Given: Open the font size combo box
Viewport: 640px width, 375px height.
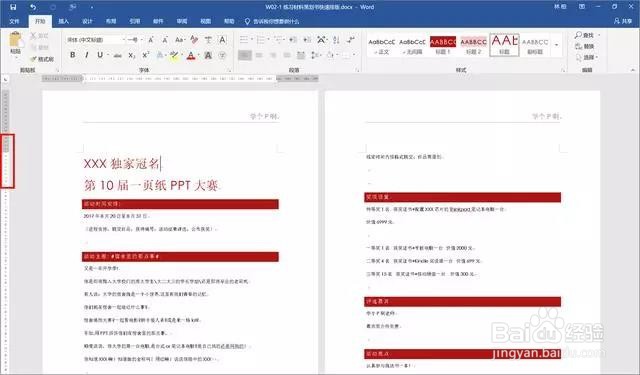Looking at the screenshot, I should pos(135,40).
